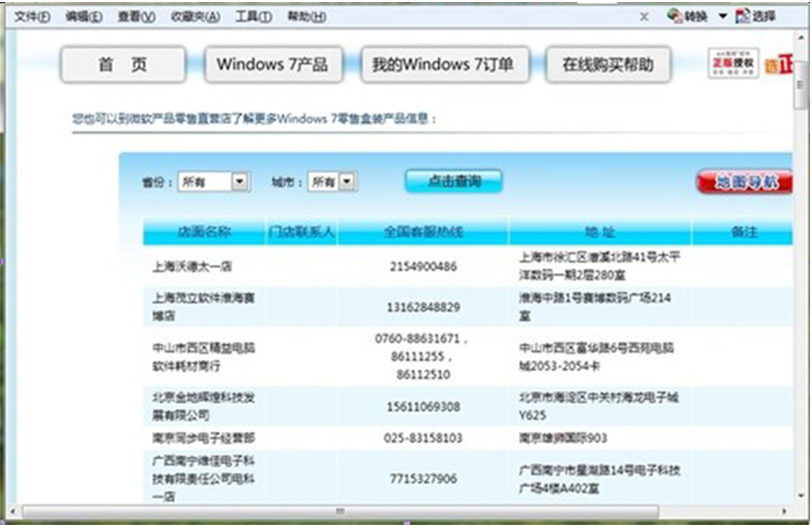Go to the 首页 tab button
812x525 pixels.
[123, 64]
